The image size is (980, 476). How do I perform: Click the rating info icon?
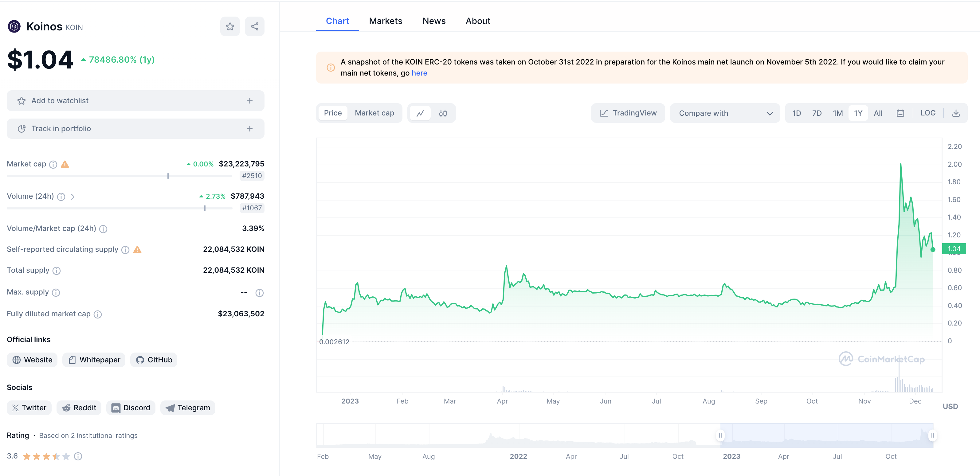pos(78,456)
